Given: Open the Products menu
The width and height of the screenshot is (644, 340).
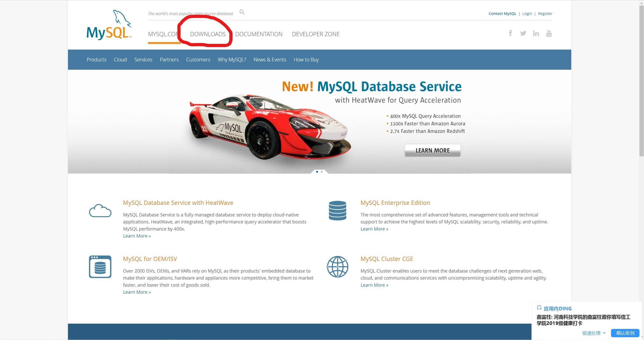Looking at the screenshot, I should pyautogui.click(x=96, y=59).
